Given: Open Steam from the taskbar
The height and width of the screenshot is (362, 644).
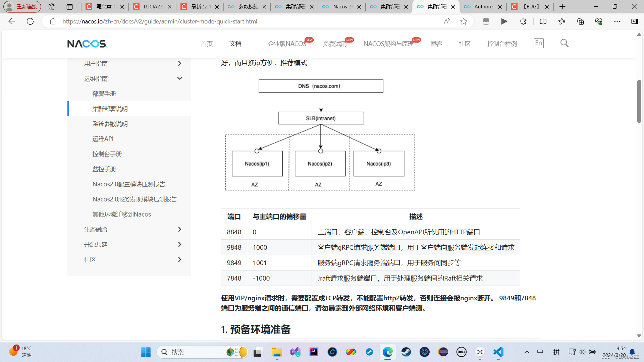Looking at the screenshot, I should 406,352.
